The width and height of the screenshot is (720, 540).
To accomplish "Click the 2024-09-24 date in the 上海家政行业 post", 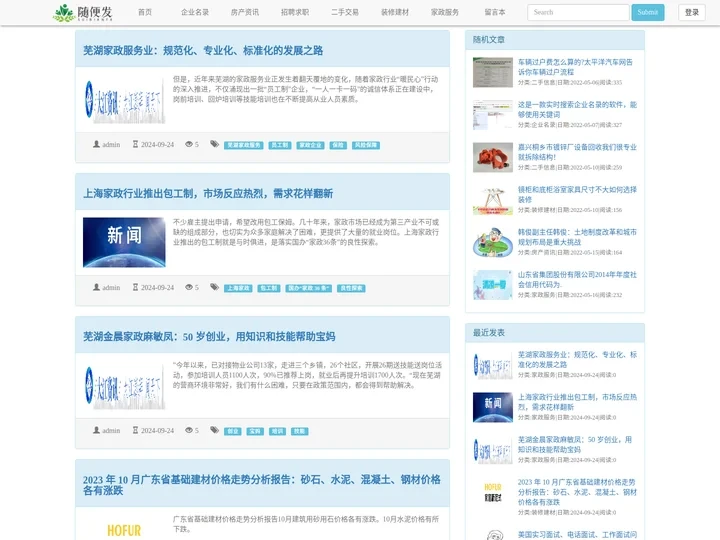I will (158, 287).
